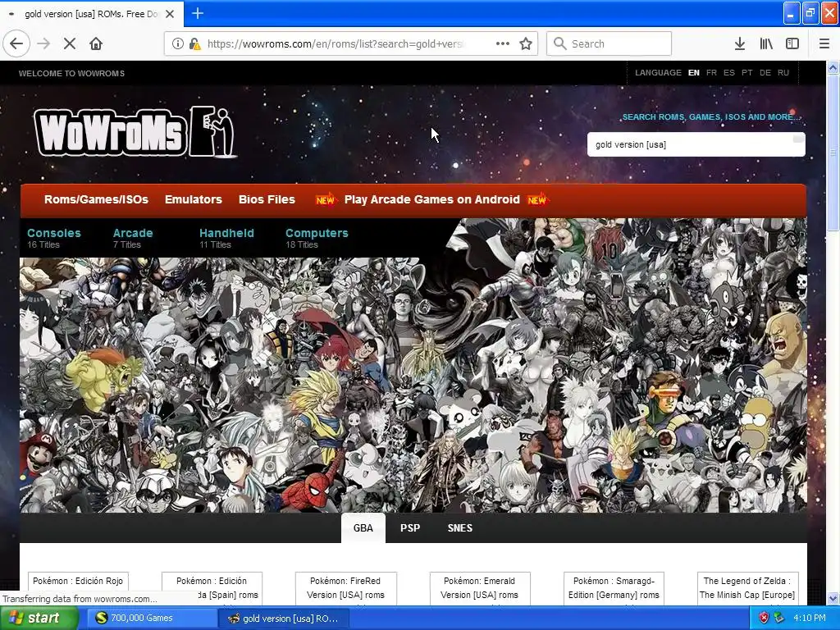Click the WoWroMs logo
The image size is (840, 630).
point(135,132)
